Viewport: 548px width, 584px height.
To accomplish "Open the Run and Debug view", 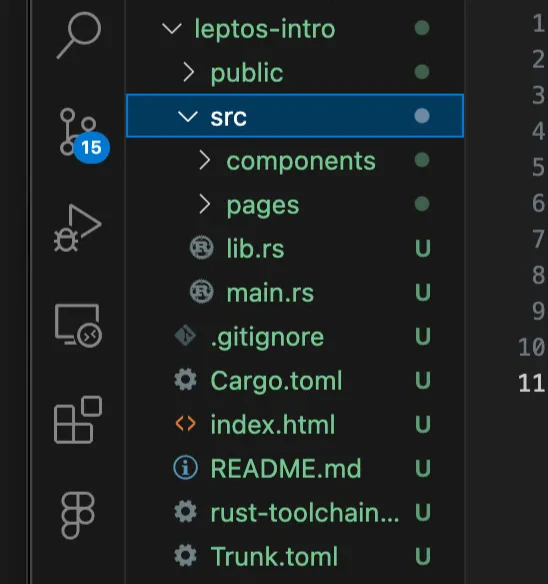I will (x=77, y=228).
